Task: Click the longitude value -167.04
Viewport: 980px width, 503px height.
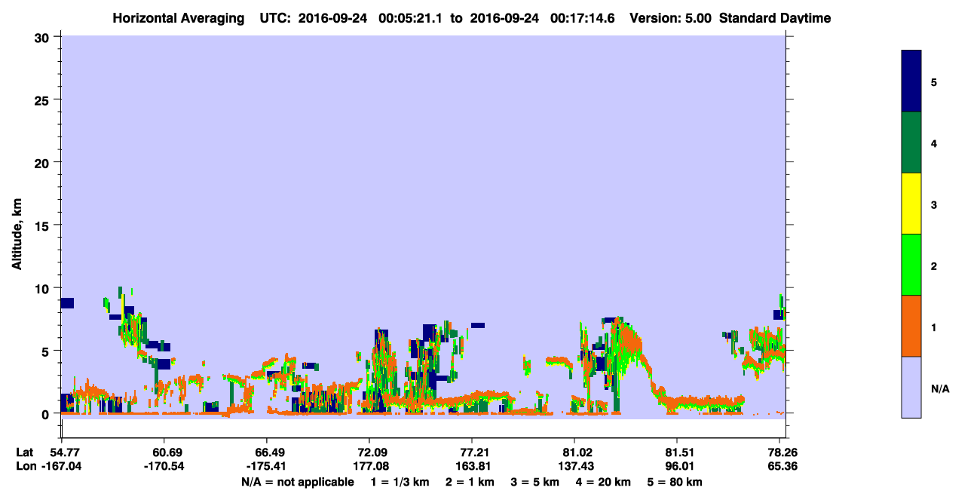Action: pos(61,466)
